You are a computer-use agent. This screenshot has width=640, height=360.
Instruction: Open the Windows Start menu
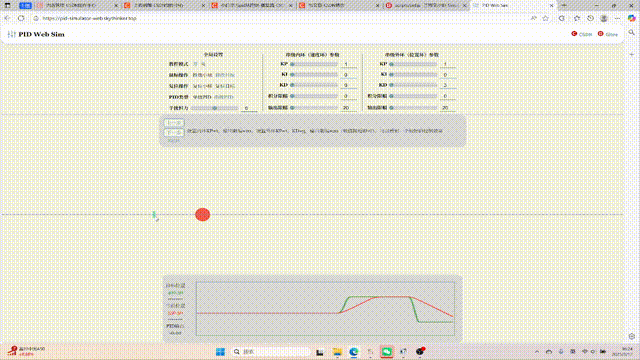220,352
